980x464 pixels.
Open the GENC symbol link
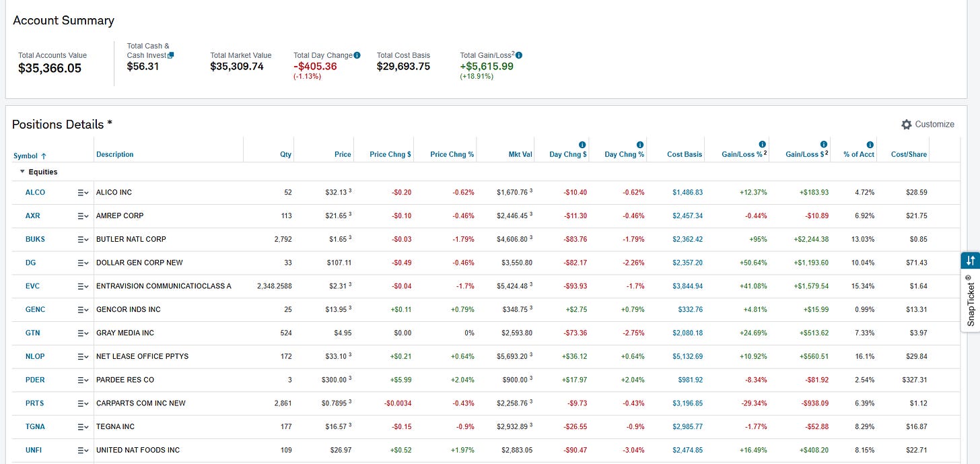pyautogui.click(x=35, y=310)
